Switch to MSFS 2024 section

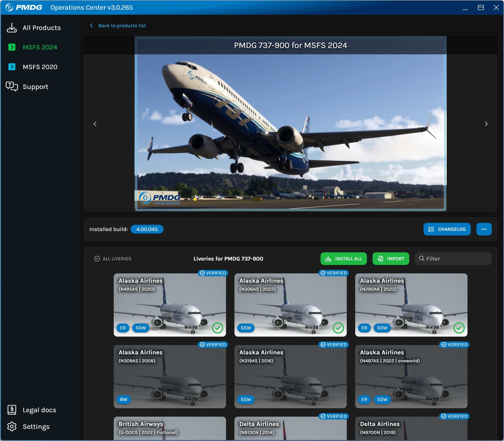point(40,47)
